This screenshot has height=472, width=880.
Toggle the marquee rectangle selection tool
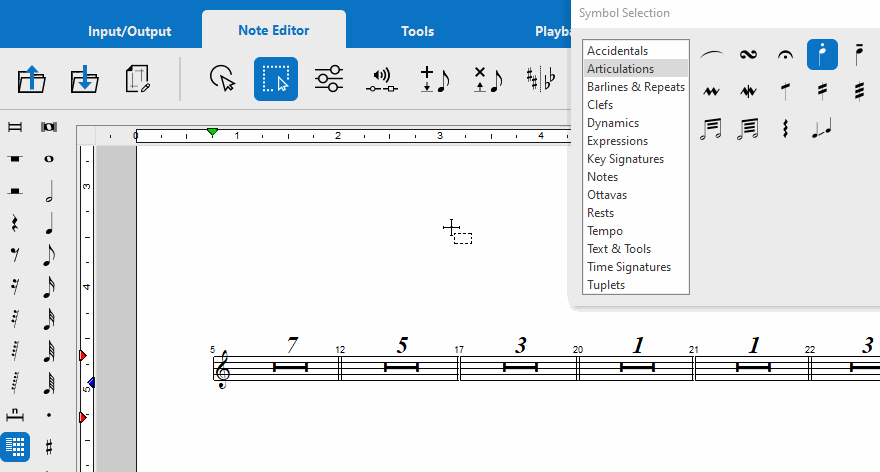275,80
